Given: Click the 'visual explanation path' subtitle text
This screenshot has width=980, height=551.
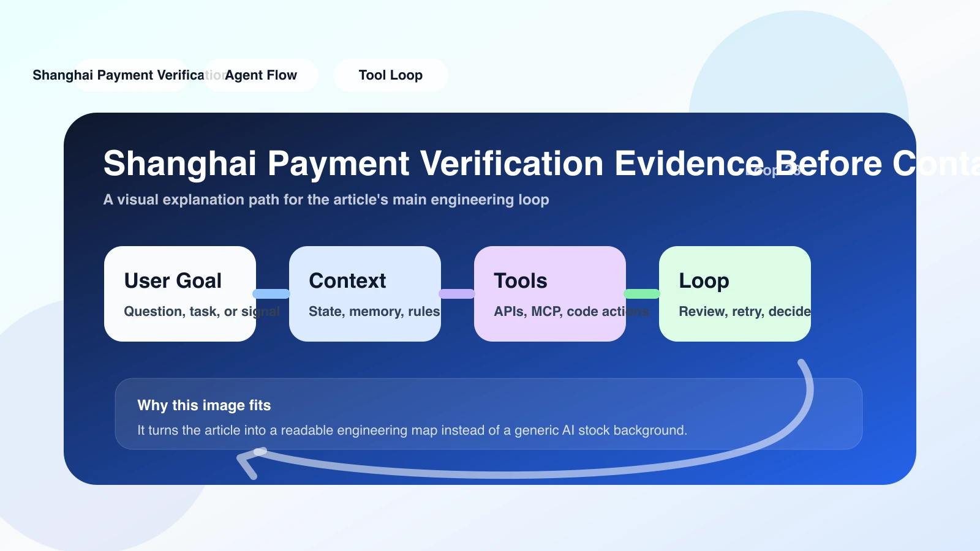Looking at the screenshot, I should 326,200.
